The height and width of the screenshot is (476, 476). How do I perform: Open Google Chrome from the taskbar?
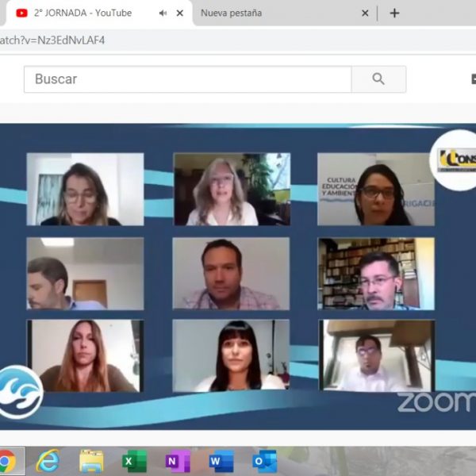pos(8,461)
